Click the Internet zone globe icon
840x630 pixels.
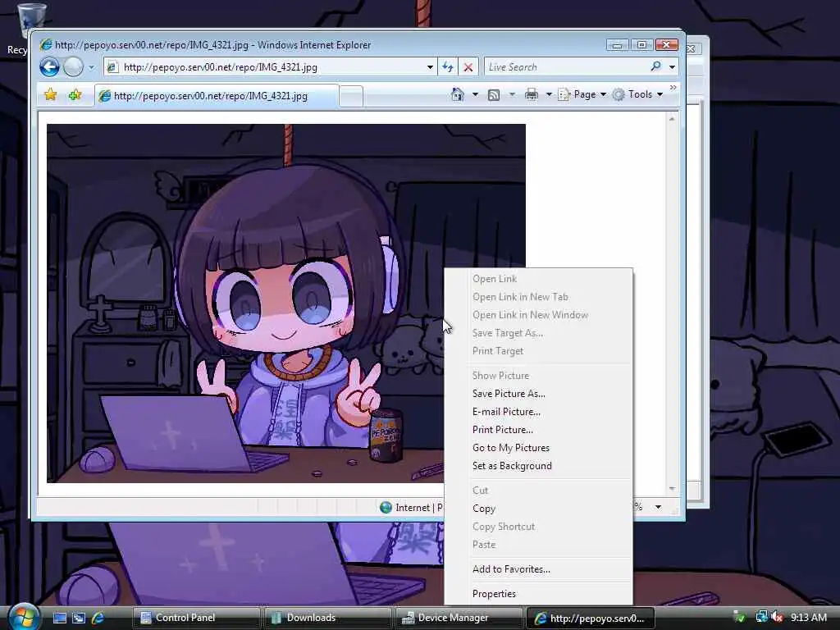coord(386,507)
